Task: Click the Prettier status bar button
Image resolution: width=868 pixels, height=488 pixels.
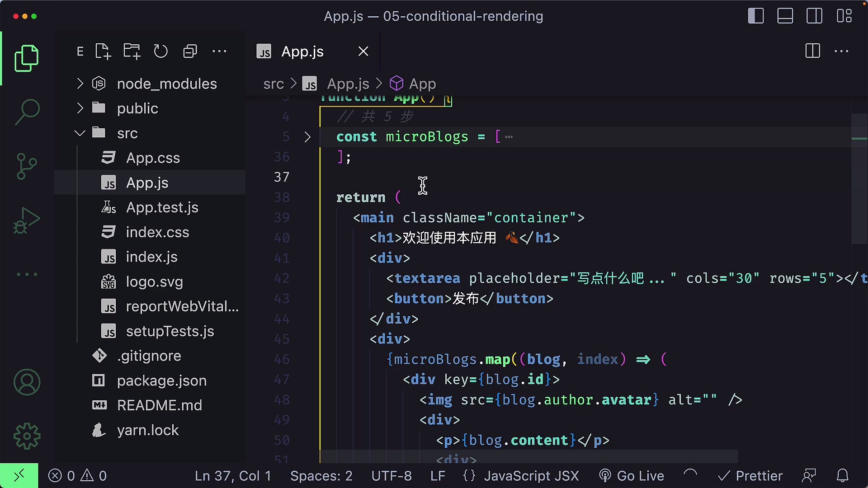Action: point(750,476)
